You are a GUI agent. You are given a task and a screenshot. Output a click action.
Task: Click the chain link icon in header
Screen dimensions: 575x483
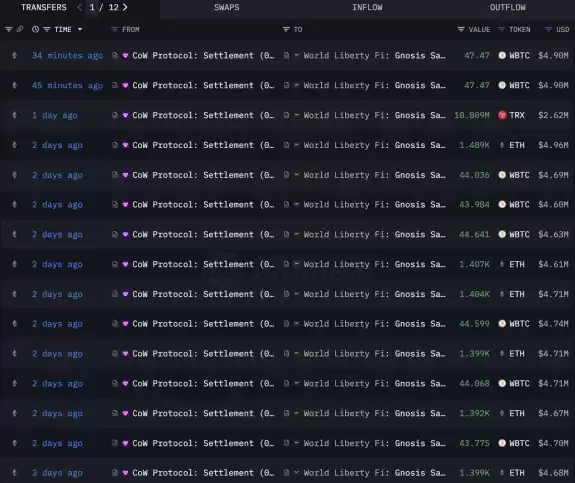coord(19,29)
